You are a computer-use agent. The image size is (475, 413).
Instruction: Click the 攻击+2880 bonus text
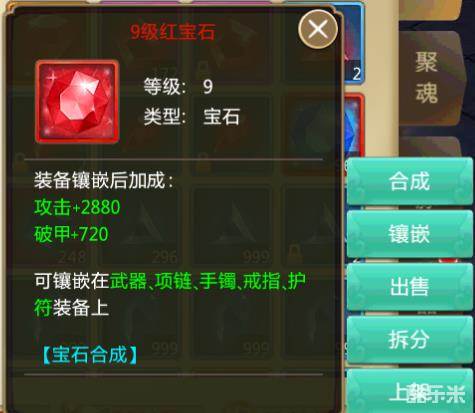click(77, 207)
